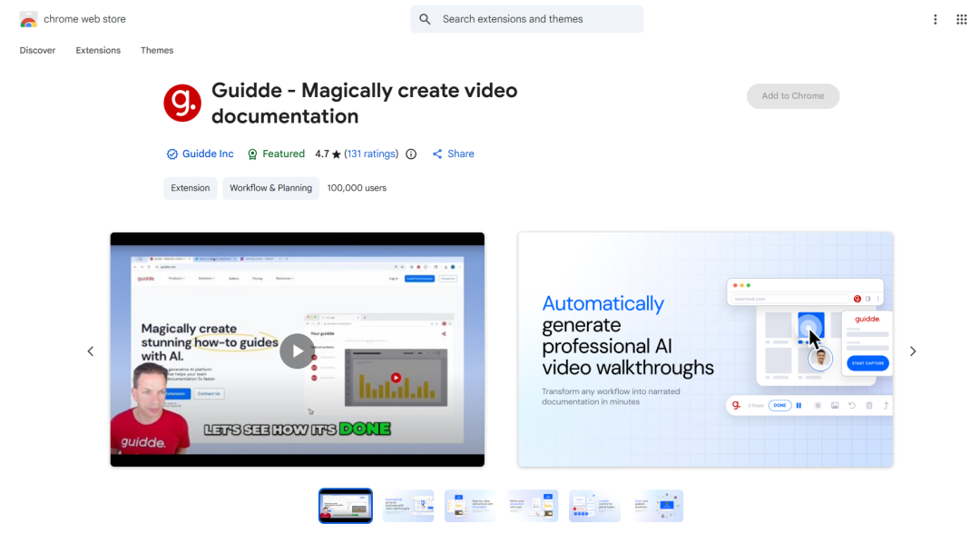Open the Discover tab

point(37,51)
